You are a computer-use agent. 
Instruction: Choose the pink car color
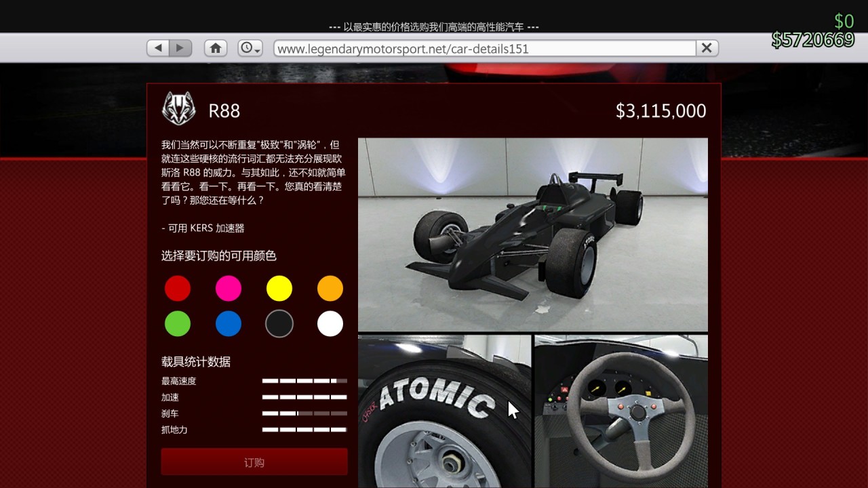point(229,289)
